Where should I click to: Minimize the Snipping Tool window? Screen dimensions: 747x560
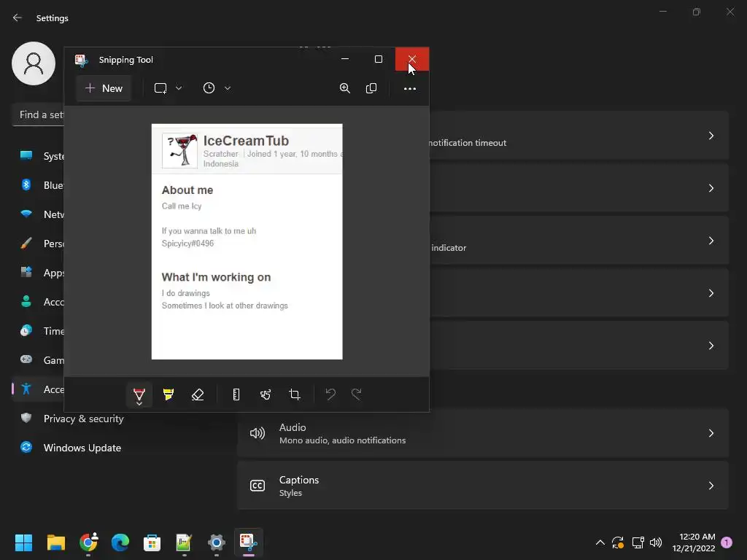[345, 59]
